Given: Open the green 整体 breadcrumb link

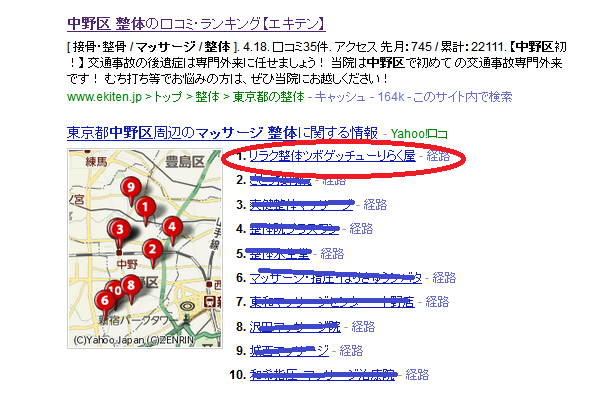Looking at the screenshot, I should coord(207,96).
